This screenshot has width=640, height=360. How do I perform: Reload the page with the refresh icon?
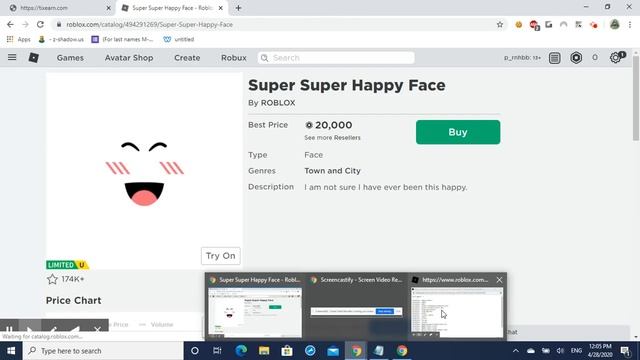coord(40,24)
